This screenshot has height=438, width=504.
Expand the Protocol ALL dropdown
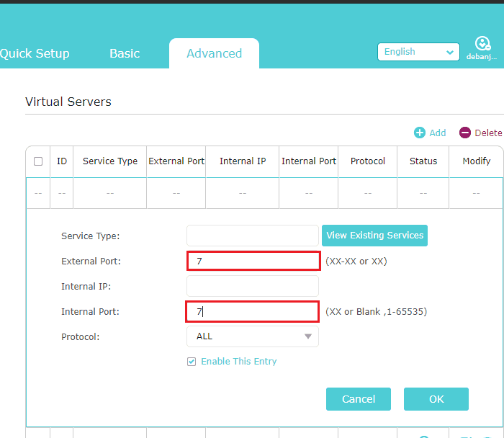pos(253,336)
